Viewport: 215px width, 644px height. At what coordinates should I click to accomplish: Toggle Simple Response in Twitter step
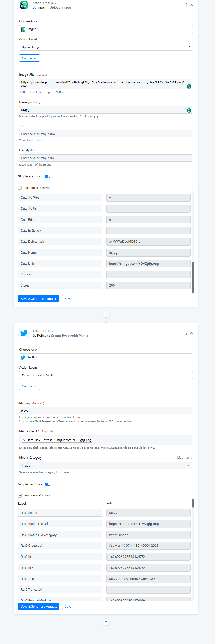click(x=48, y=484)
